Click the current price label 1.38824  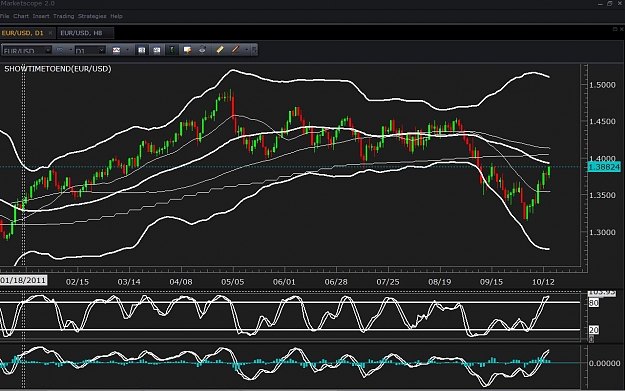click(604, 167)
